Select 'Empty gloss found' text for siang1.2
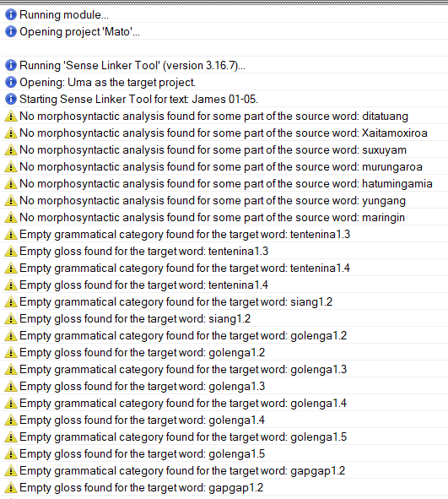The width and height of the screenshot is (448, 499). (x=135, y=318)
